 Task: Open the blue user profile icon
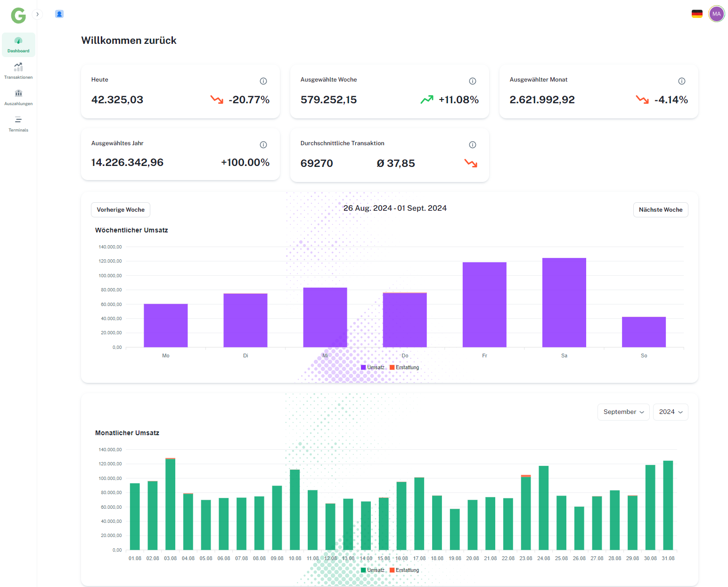click(x=59, y=14)
